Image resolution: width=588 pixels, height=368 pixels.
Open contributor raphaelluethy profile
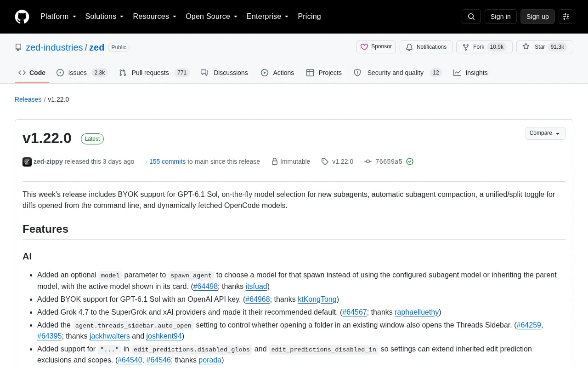(417, 312)
